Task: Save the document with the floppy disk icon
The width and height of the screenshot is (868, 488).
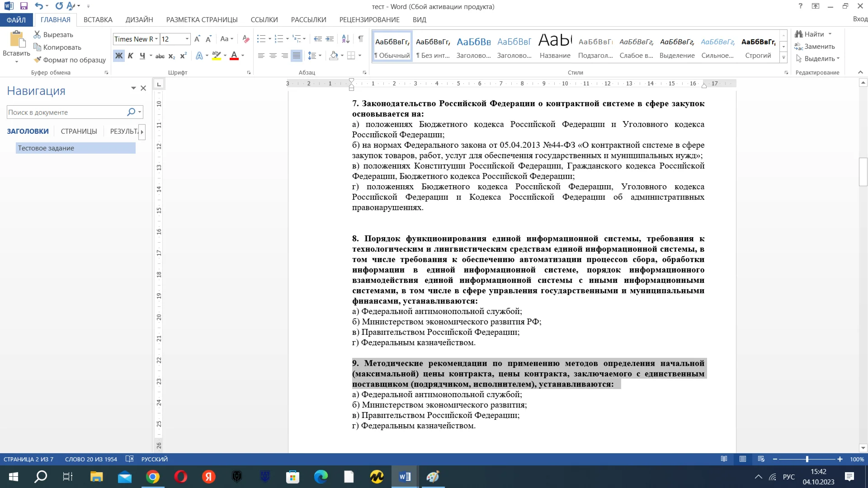Action: click(x=24, y=6)
